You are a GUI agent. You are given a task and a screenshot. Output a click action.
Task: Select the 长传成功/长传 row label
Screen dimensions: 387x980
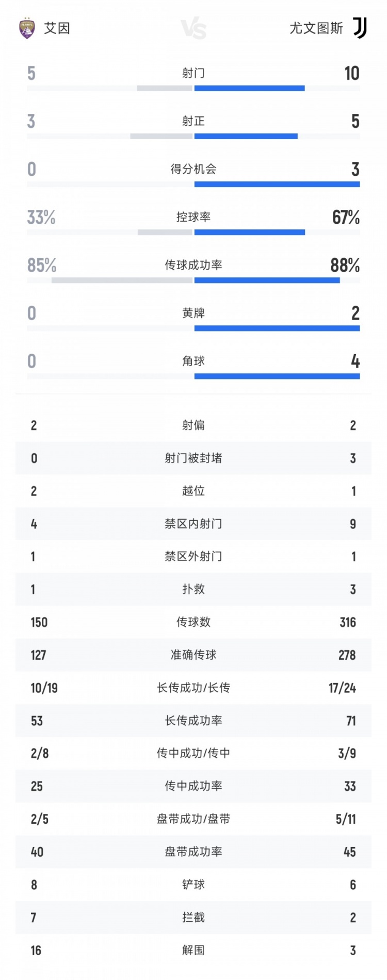point(193,688)
